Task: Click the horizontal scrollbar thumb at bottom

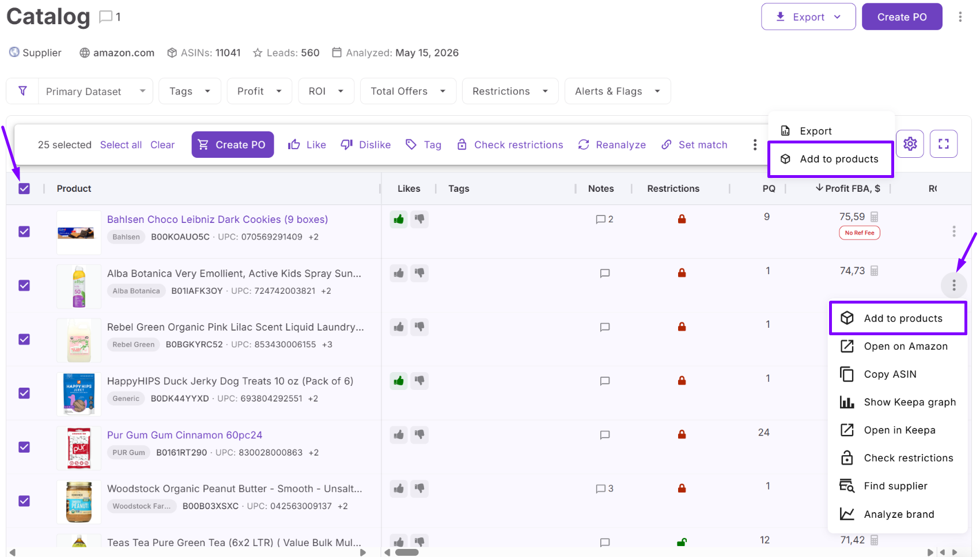Action: click(x=407, y=552)
